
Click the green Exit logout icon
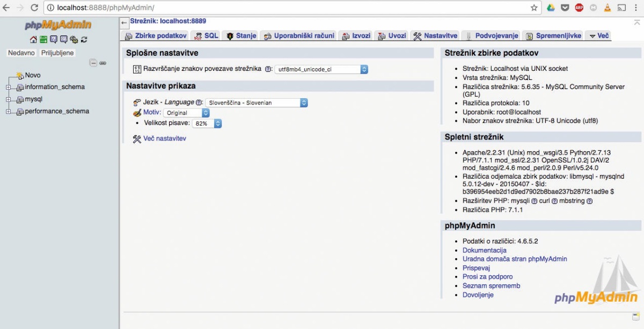tap(43, 40)
